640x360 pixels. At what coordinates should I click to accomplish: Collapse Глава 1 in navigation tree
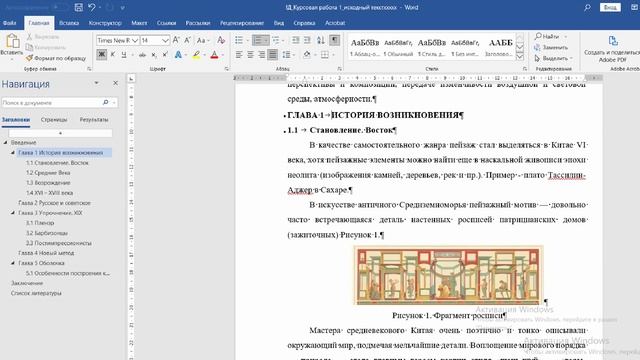13,153
